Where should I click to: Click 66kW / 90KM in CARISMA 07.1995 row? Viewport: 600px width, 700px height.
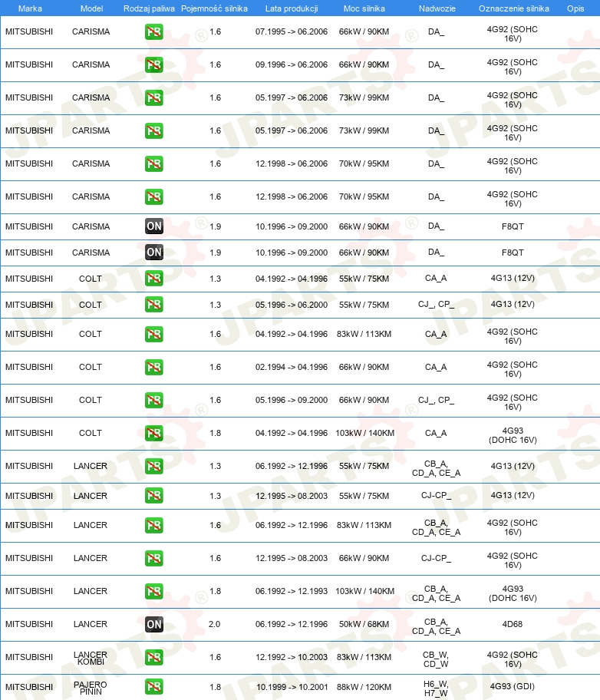click(364, 31)
